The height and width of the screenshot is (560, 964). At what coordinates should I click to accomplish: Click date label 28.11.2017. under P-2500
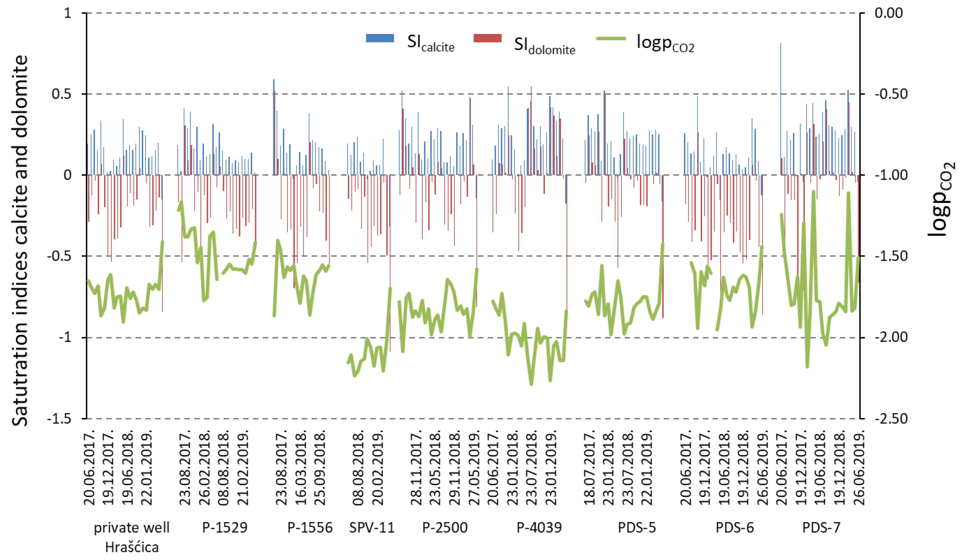(416, 469)
